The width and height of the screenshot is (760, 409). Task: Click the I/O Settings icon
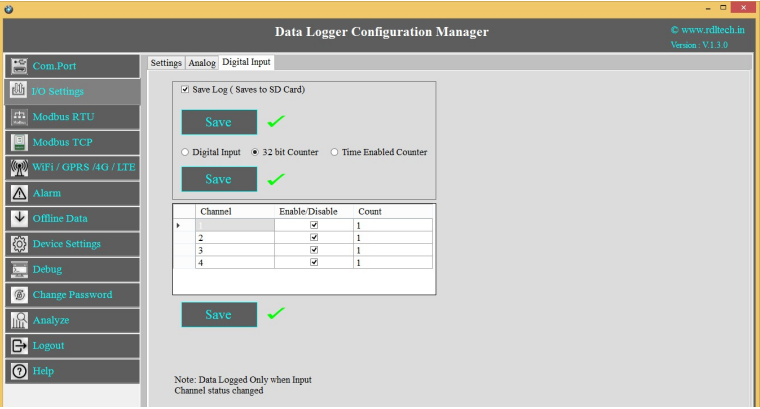18,91
